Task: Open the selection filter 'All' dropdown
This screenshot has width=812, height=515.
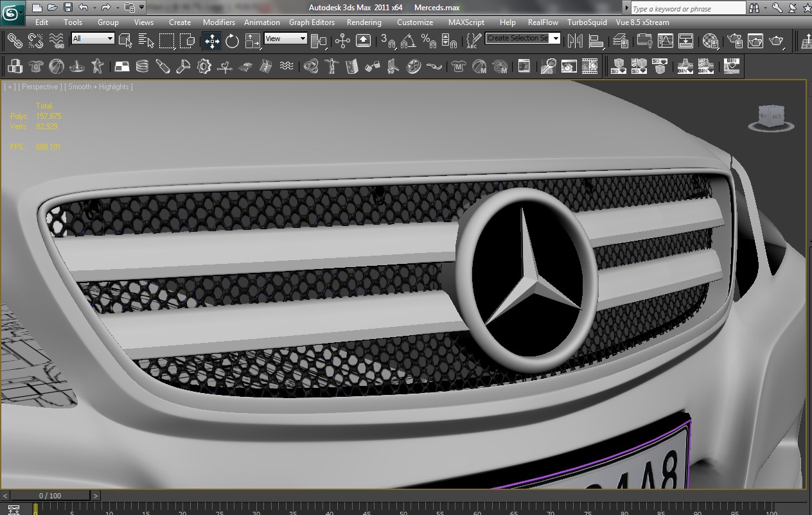Action: pyautogui.click(x=93, y=39)
